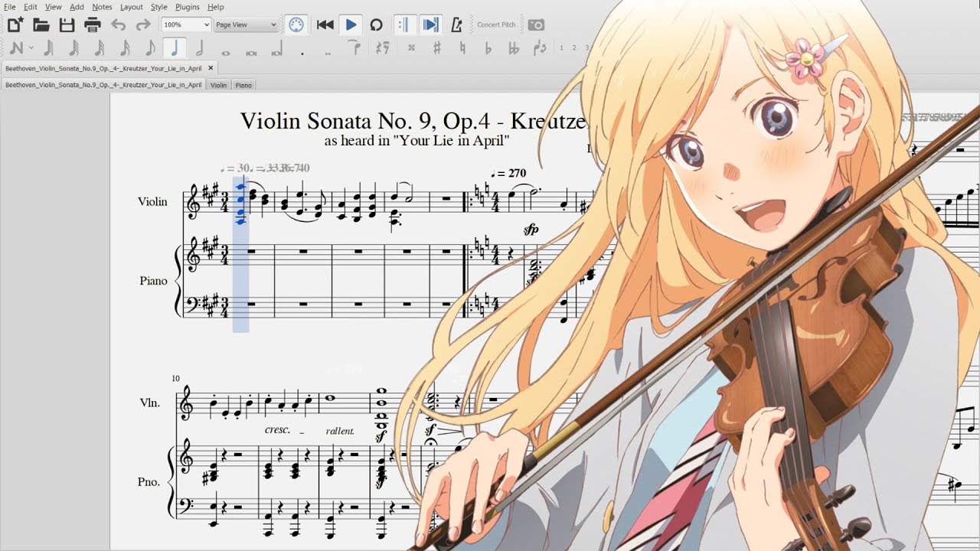
Task: Open the Style menu
Action: pyautogui.click(x=158, y=7)
